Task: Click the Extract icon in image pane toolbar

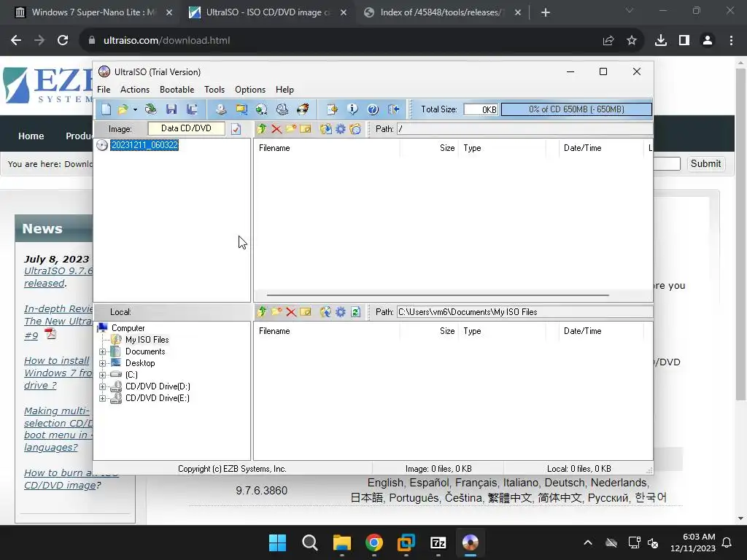Action: [326, 129]
